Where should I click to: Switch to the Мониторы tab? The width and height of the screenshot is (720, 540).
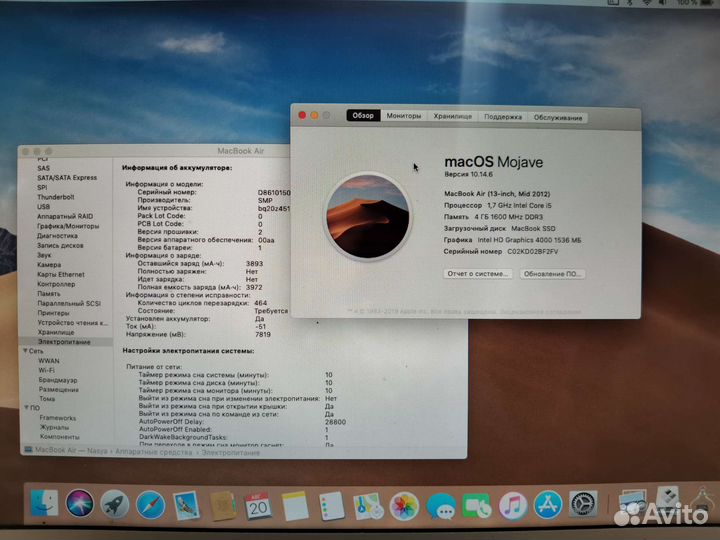[404, 116]
